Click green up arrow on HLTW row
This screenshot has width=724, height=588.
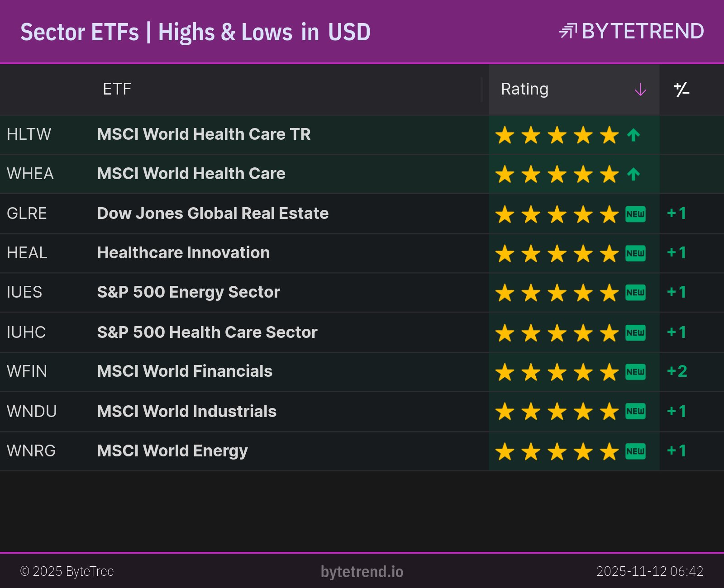[633, 135]
